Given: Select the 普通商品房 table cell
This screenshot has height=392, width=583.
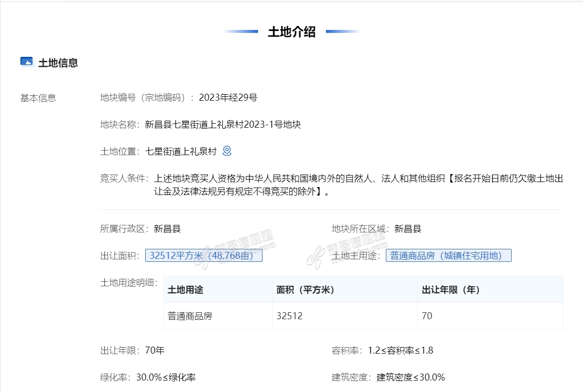Looking at the screenshot, I should [190, 316].
